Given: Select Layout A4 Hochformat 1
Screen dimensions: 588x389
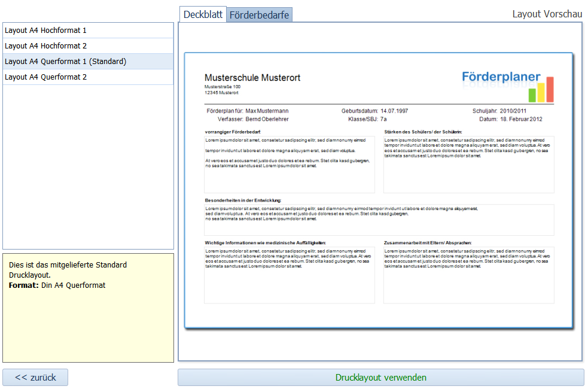Looking at the screenshot, I should click(88, 31).
